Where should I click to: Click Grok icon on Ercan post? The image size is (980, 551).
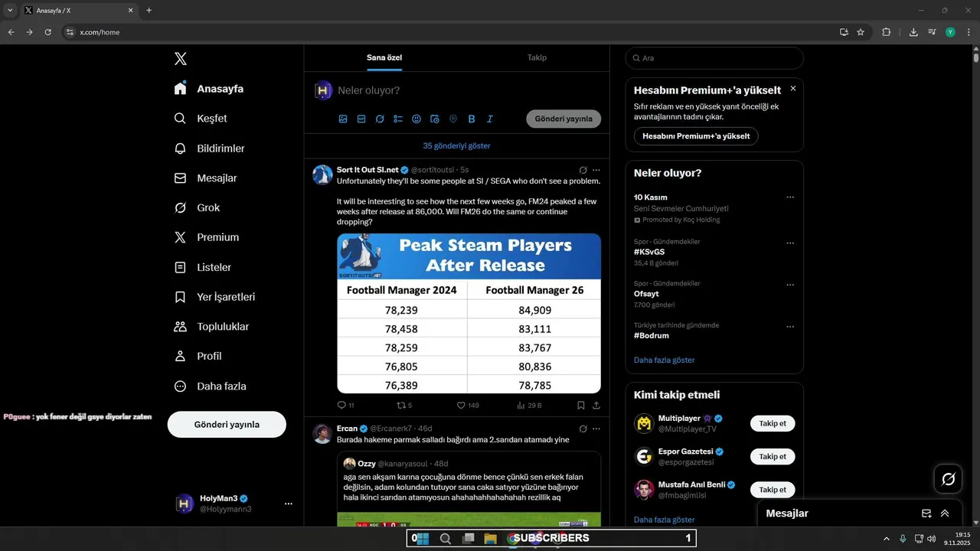click(x=583, y=429)
